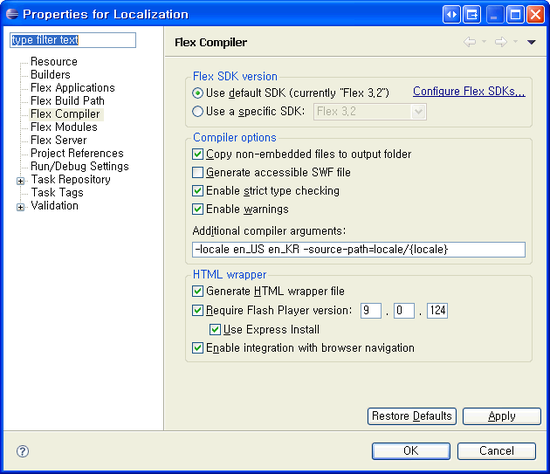550x474 pixels.
Task: Toggle Require Flash Player version checkbox
Action: 197,310
